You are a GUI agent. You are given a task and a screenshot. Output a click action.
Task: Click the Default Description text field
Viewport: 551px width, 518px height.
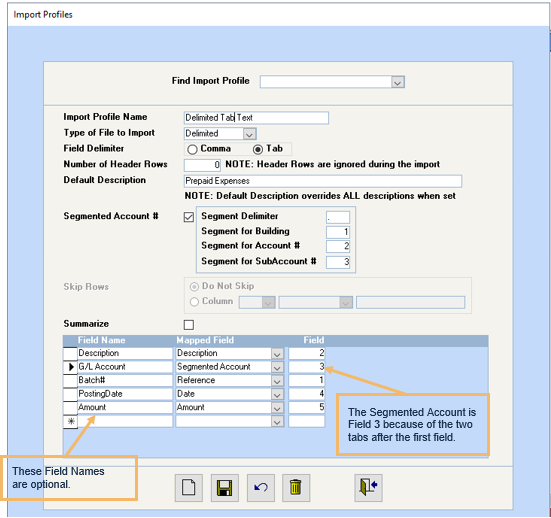pos(323,181)
